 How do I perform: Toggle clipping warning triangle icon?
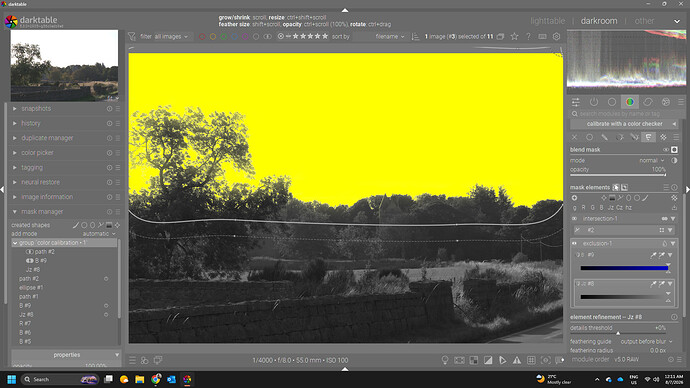point(517,360)
